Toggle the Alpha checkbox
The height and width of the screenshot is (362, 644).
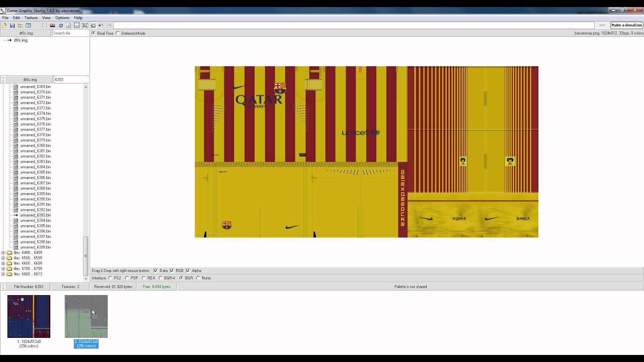(188, 270)
